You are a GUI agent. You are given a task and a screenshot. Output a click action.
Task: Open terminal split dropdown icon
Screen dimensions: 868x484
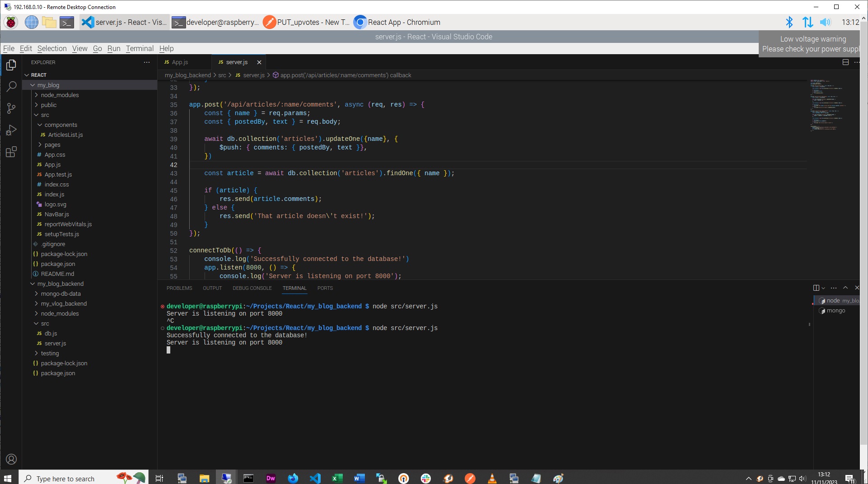[x=823, y=288]
